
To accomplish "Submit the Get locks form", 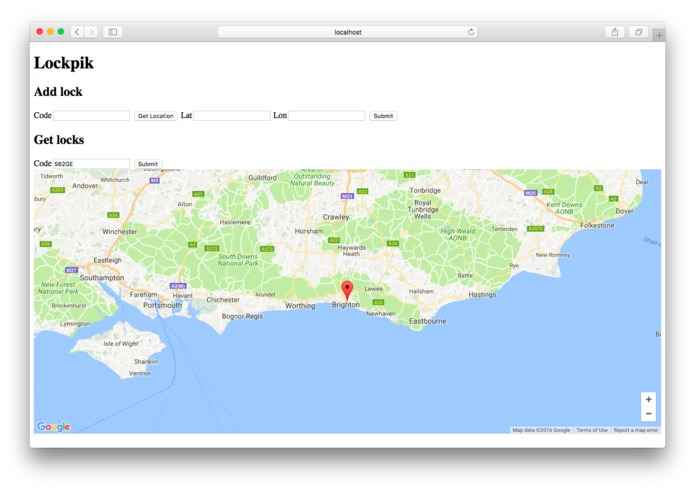I will (x=148, y=164).
